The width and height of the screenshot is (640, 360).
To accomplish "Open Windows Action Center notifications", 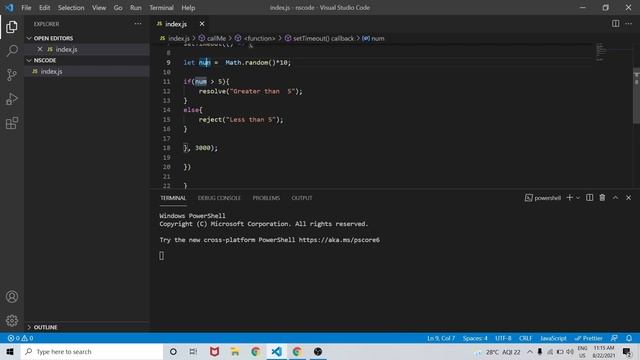I will [627, 351].
